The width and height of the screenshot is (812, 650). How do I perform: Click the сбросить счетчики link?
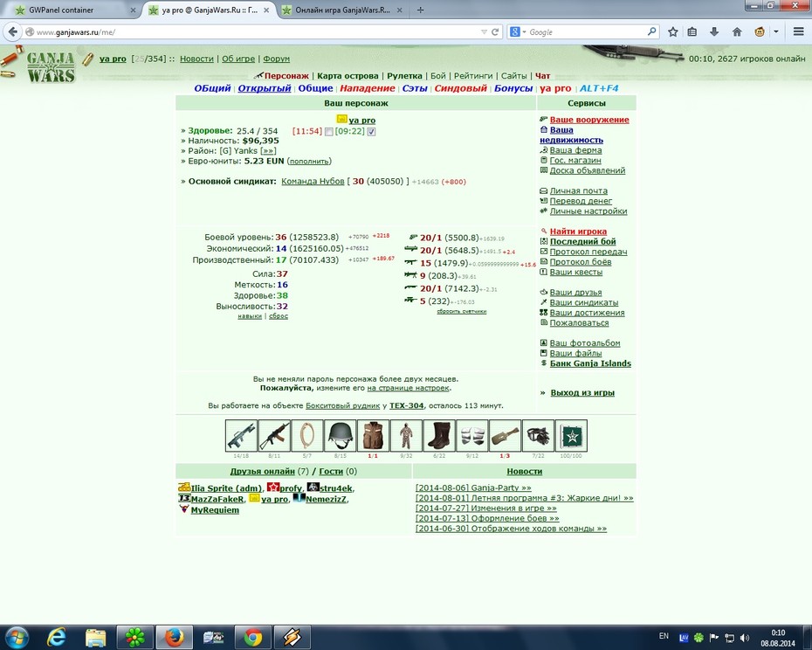(x=461, y=312)
